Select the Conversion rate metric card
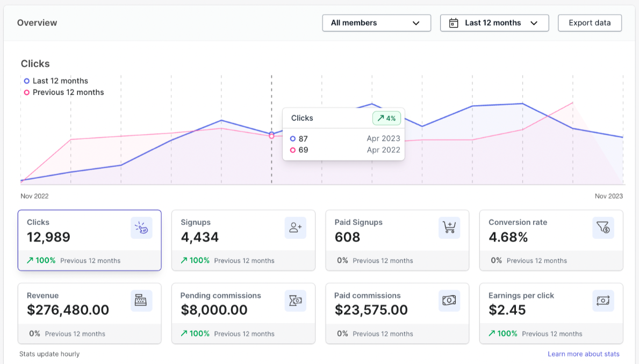 coord(551,240)
